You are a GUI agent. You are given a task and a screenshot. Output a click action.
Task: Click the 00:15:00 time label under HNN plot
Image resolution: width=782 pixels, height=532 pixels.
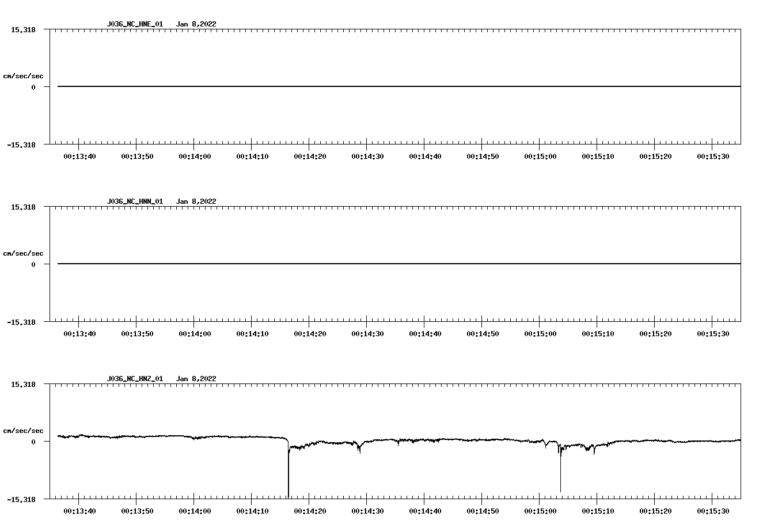[540, 333]
